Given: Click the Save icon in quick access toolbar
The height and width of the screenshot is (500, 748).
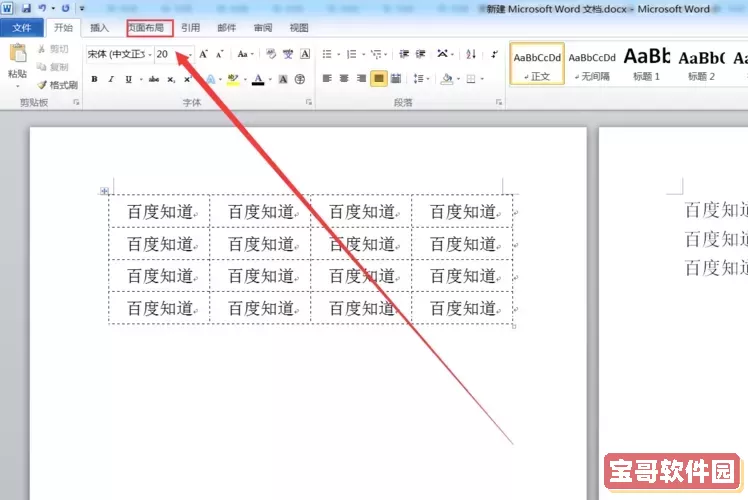Looking at the screenshot, I should coord(26,8).
